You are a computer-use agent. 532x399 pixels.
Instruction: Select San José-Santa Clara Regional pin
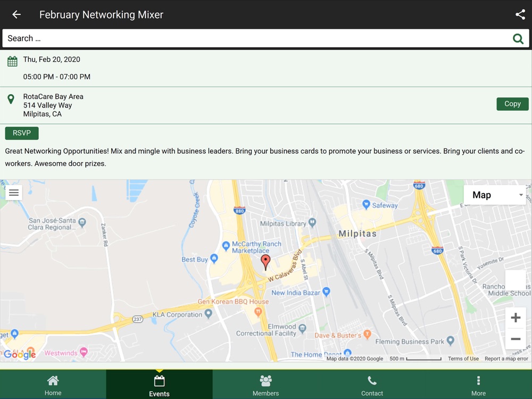point(82,222)
